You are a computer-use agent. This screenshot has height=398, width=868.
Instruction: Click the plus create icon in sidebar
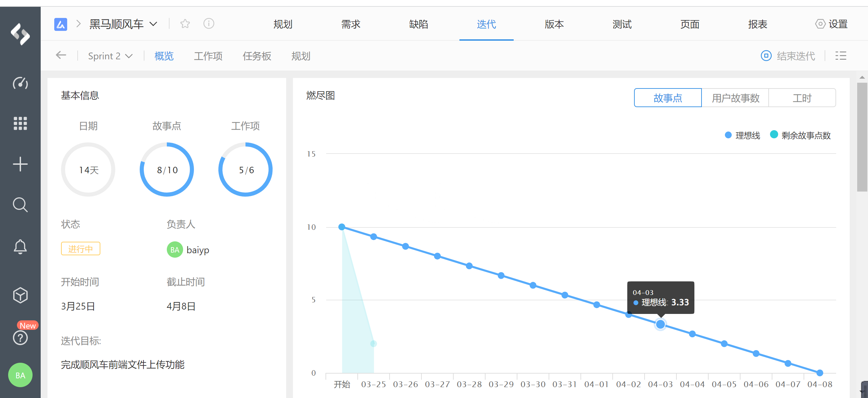[20, 164]
